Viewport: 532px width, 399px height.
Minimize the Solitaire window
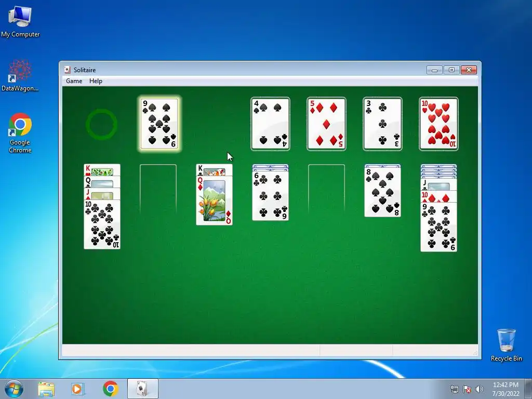pyautogui.click(x=434, y=70)
